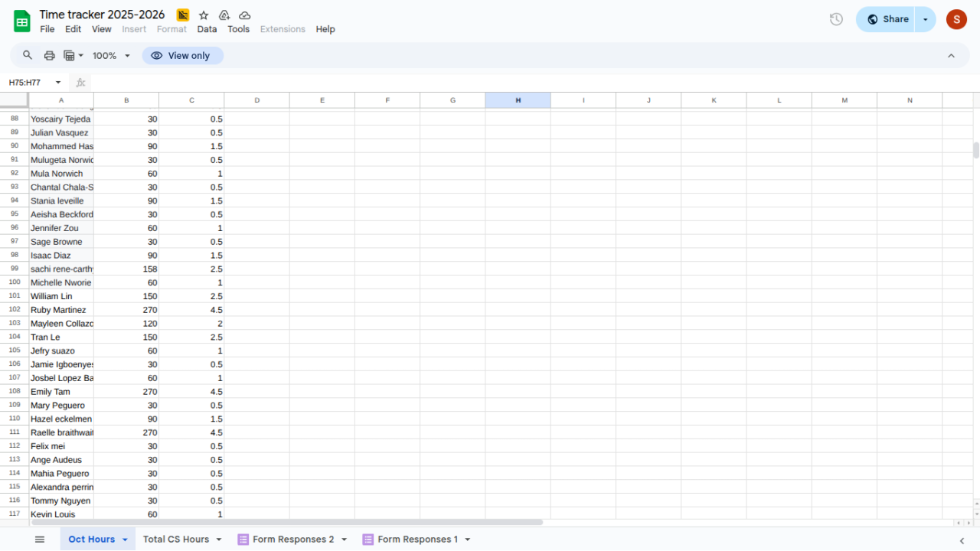This screenshot has height=551, width=980.
Task: Click the cell containing Tommy Nguyen
Action: pos(61,500)
